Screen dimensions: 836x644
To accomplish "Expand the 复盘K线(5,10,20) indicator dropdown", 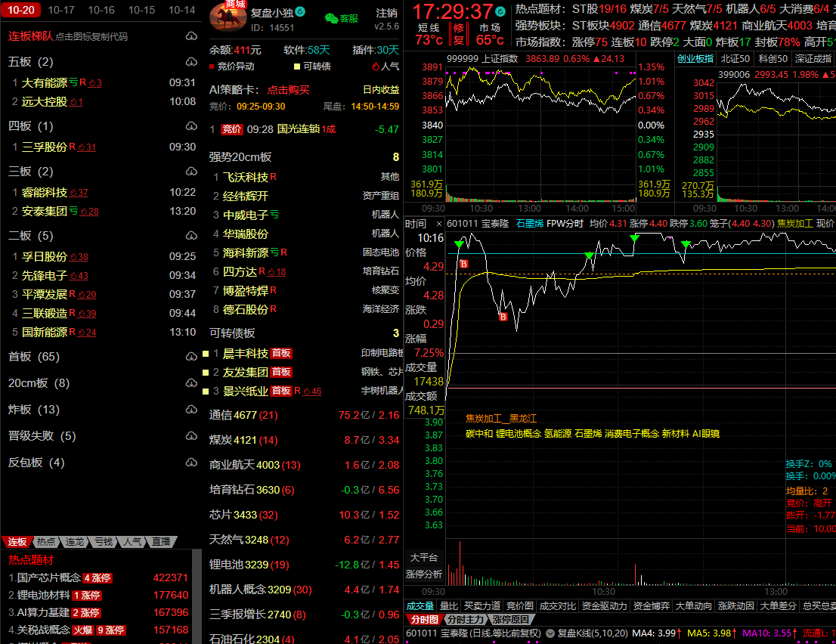I will 550,633.
